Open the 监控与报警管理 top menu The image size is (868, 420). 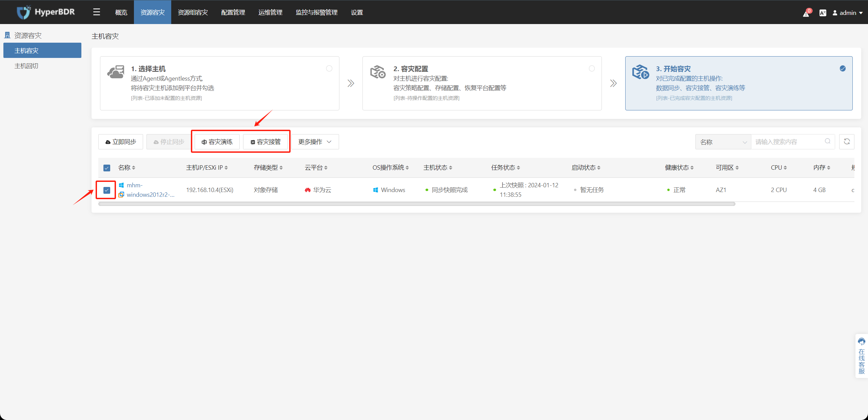[x=317, y=12]
